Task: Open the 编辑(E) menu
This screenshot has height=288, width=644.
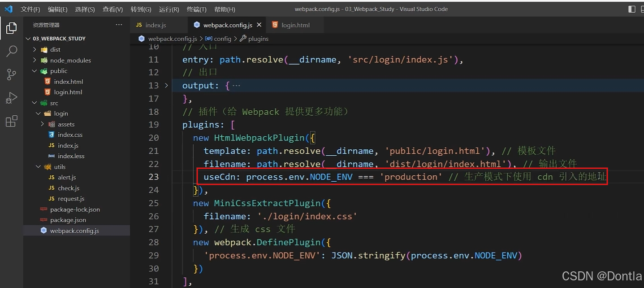Action: click(x=58, y=9)
